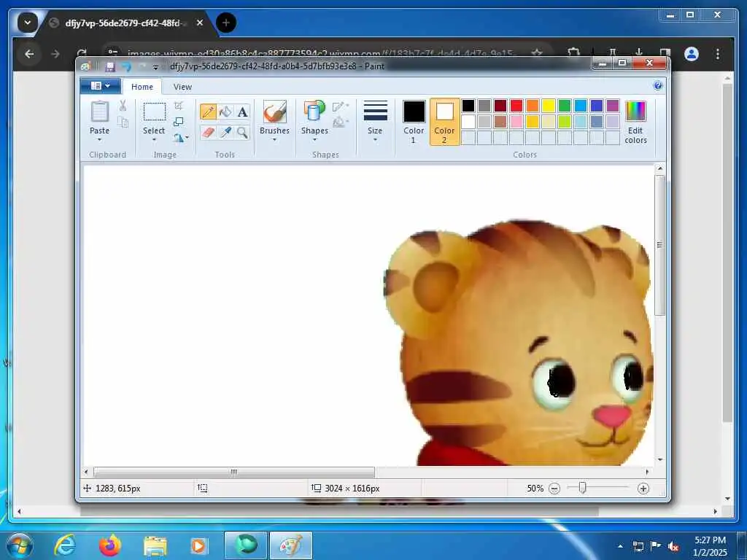Select the Pencil tool
The height and width of the screenshot is (560, 747).
[208, 112]
